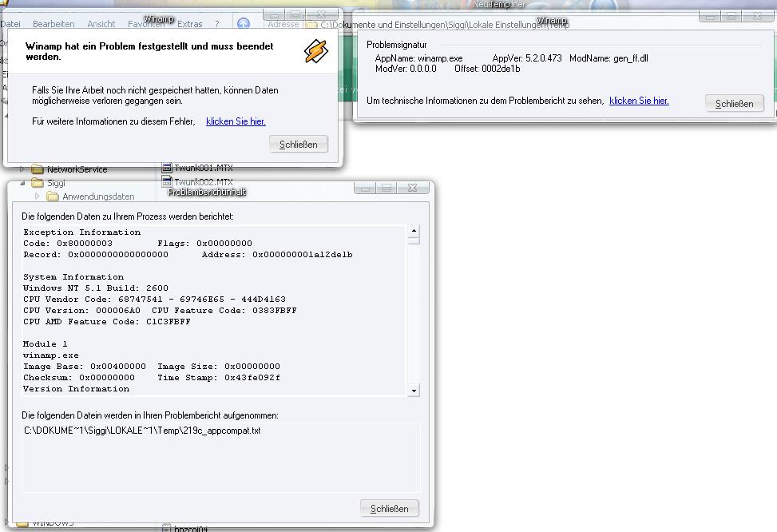Viewport: 777px width, 532px height.
Task: Select the NetworkService folder in tree
Action: click(77, 169)
